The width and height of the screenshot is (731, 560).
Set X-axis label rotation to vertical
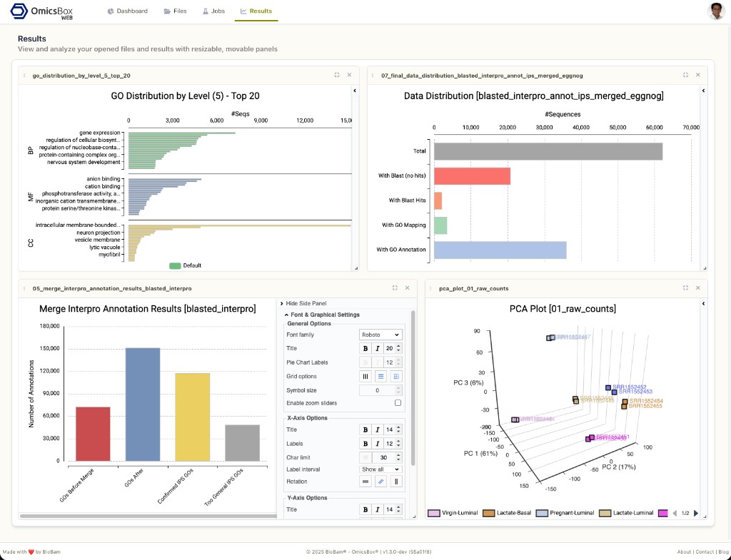click(x=397, y=482)
